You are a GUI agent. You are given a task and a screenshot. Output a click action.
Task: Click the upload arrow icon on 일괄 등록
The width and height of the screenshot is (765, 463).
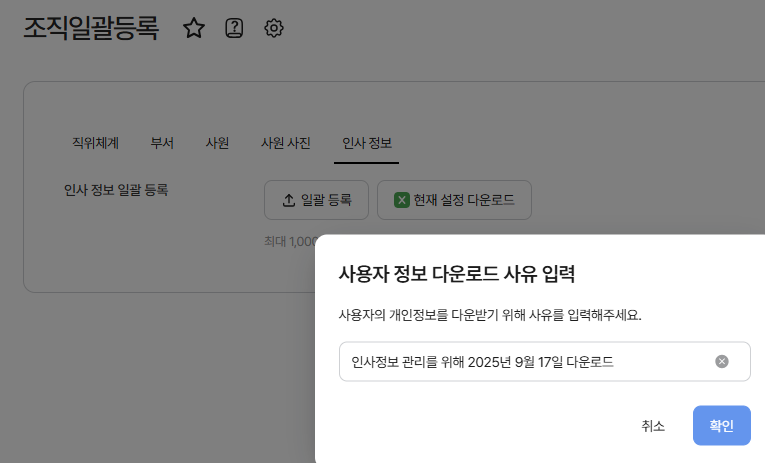[x=289, y=200]
